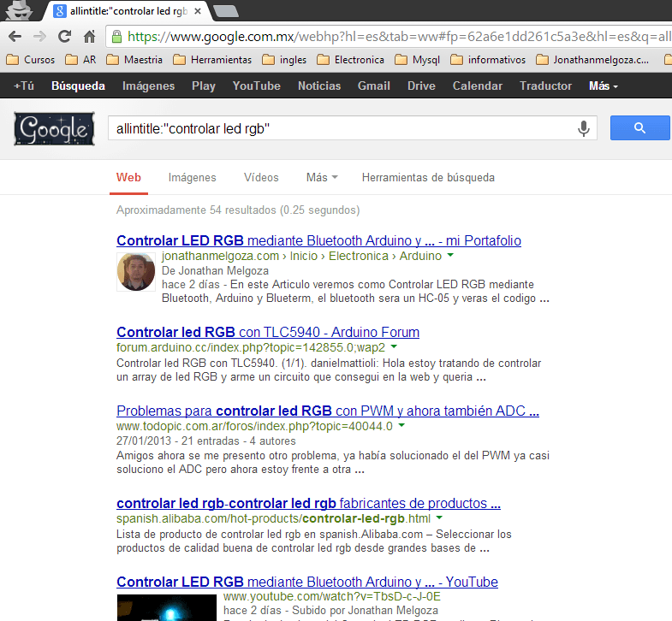This screenshot has height=621, width=672.
Task: Open the informativos bookmarks folder
Action: 488,60
